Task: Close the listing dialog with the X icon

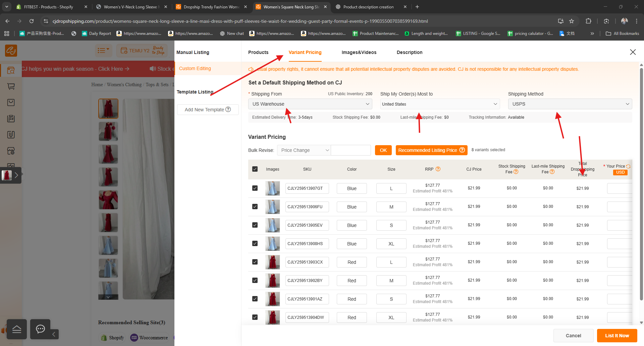Action: pyautogui.click(x=633, y=52)
